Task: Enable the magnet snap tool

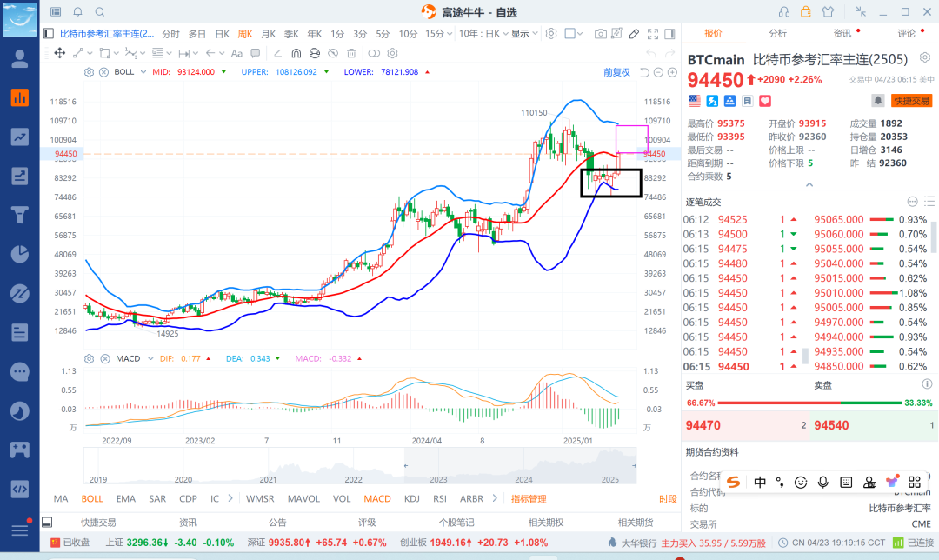Action: tap(296, 53)
